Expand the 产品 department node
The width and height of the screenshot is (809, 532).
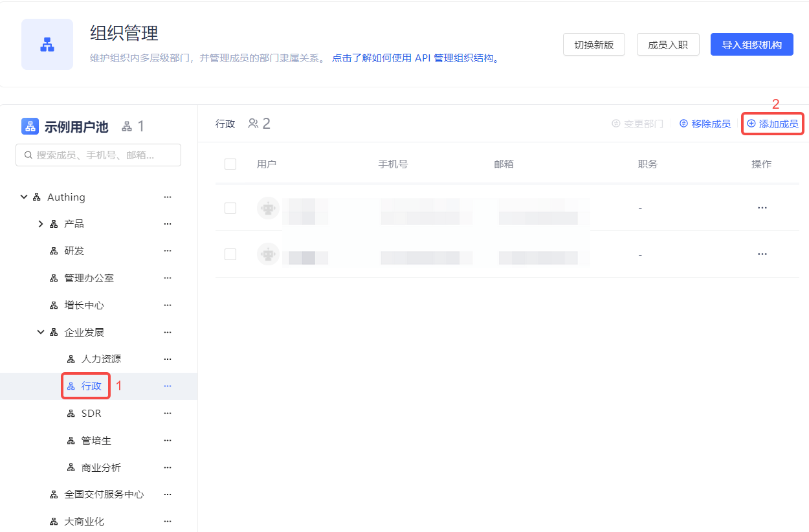tap(41, 224)
